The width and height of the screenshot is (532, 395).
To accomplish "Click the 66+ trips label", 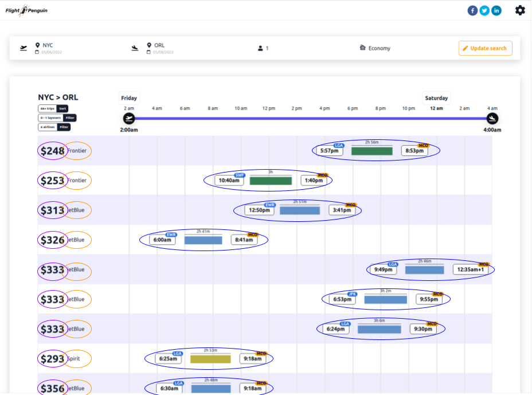I will [x=48, y=108].
